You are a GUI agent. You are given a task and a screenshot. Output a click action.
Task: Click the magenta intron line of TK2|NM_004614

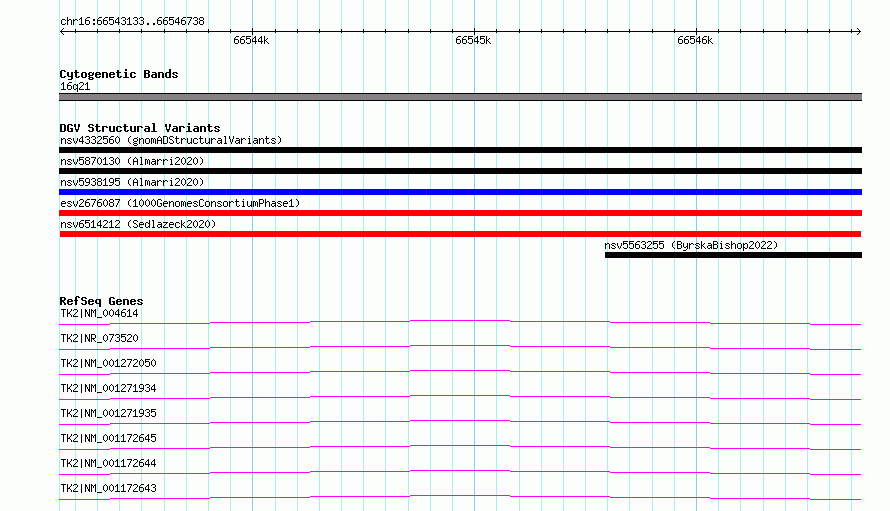tap(460, 322)
